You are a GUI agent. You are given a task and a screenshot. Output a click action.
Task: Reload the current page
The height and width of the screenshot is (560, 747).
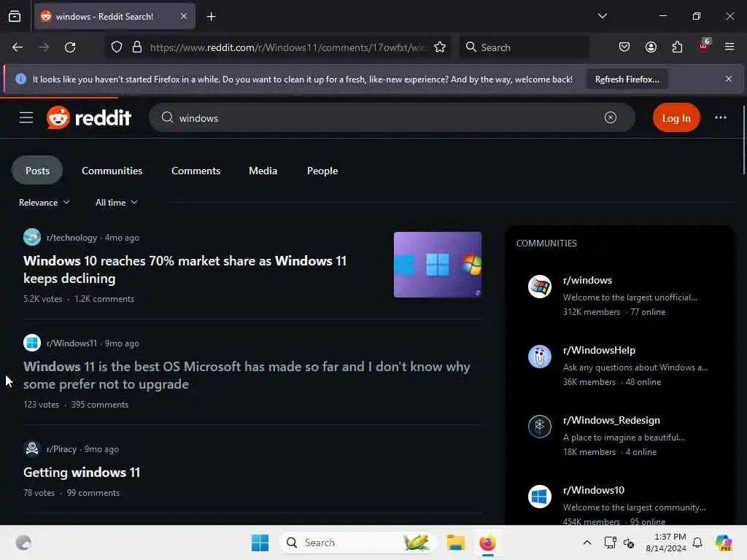point(70,47)
